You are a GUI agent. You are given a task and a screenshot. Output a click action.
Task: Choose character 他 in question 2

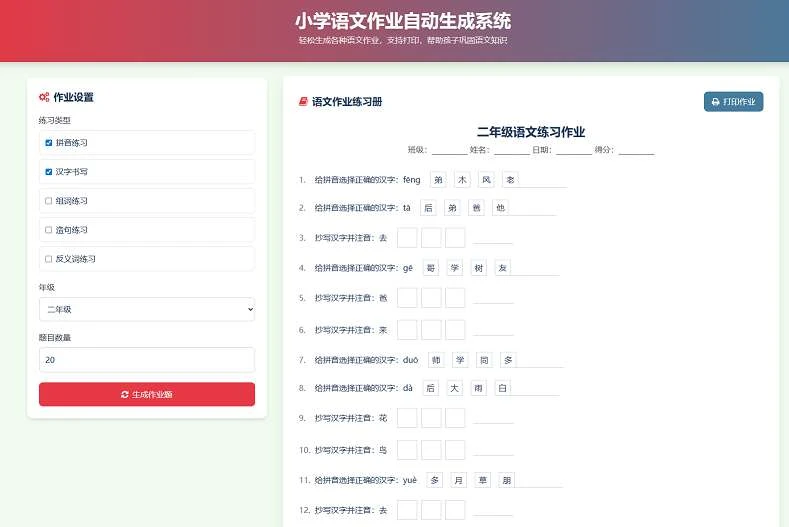click(x=501, y=207)
